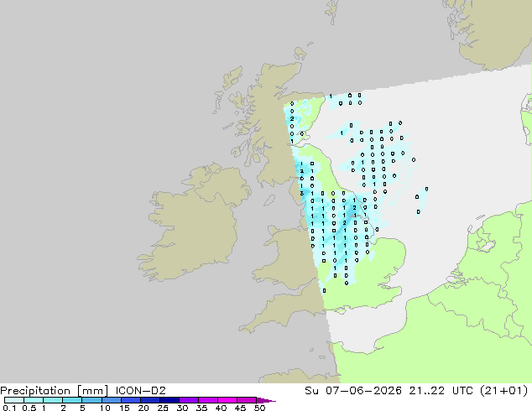Screen dimensions: 532x411
Task: Pick the 15–20 mm legend color swatch
Action: [130, 400]
